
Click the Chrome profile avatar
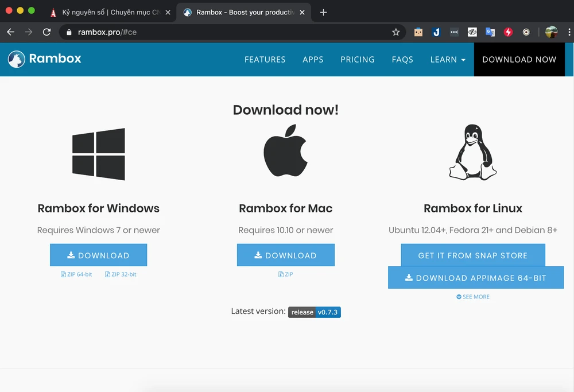tap(551, 32)
